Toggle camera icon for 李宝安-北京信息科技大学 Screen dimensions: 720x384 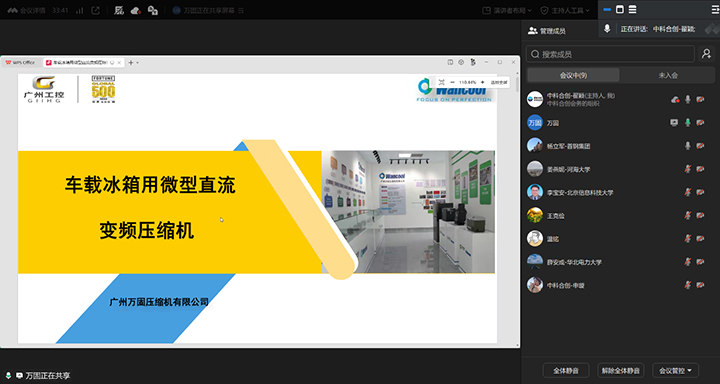click(x=700, y=192)
